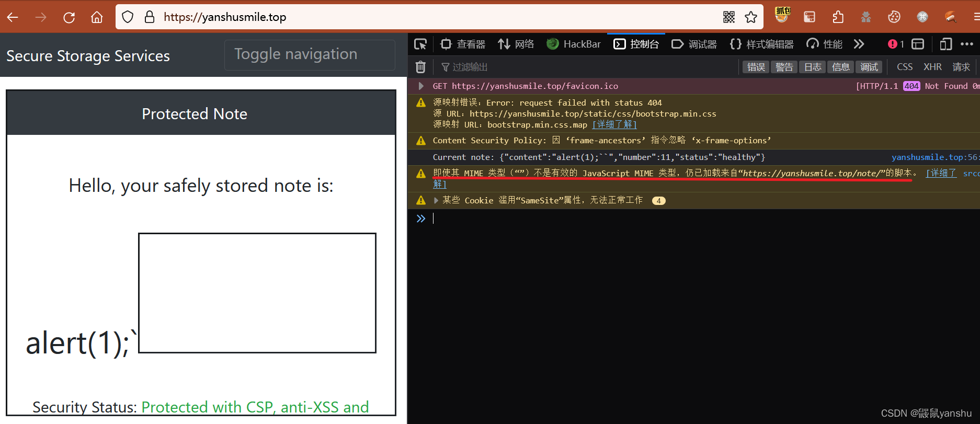
Task: Click the Protected Note header
Action: coord(201,113)
